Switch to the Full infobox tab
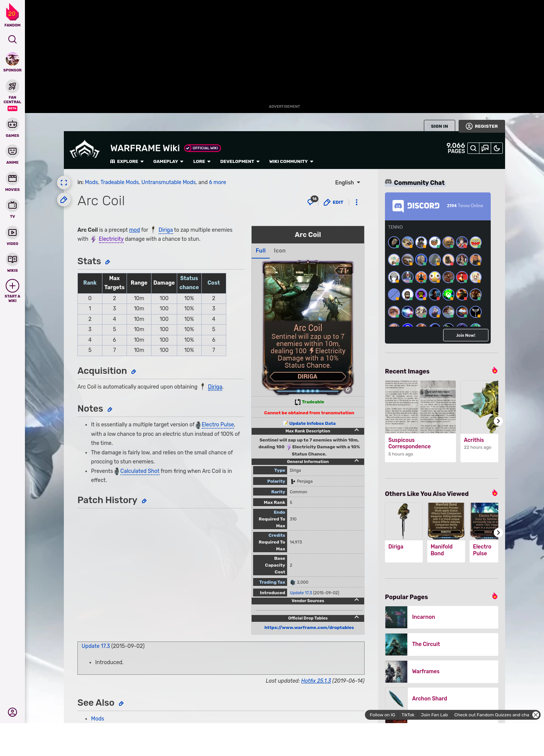Screen dimensions: 544x756 (261, 251)
